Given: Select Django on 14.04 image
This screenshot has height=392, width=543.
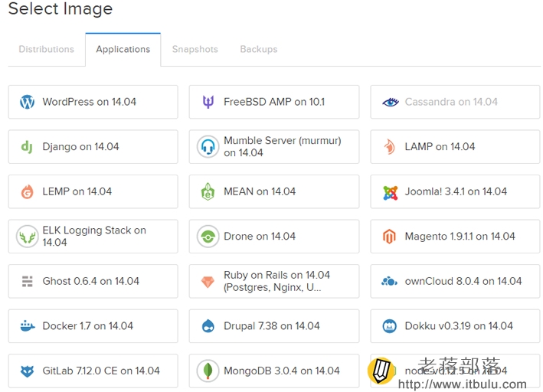Looking at the screenshot, I should pyautogui.click(x=93, y=146).
